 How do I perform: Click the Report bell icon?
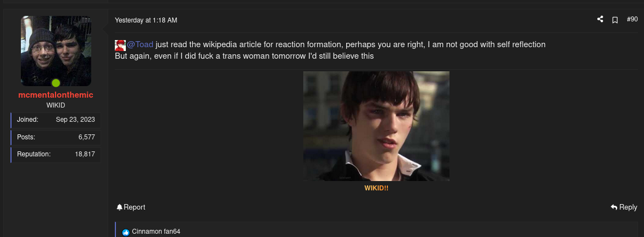click(x=120, y=207)
